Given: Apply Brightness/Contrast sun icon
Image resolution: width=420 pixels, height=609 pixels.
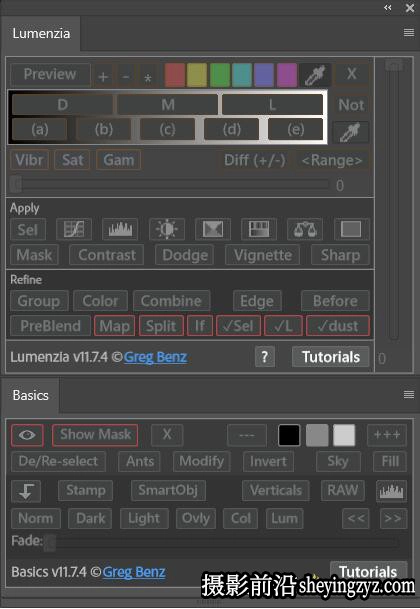Looking at the screenshot, I should (x=167, y=230).
